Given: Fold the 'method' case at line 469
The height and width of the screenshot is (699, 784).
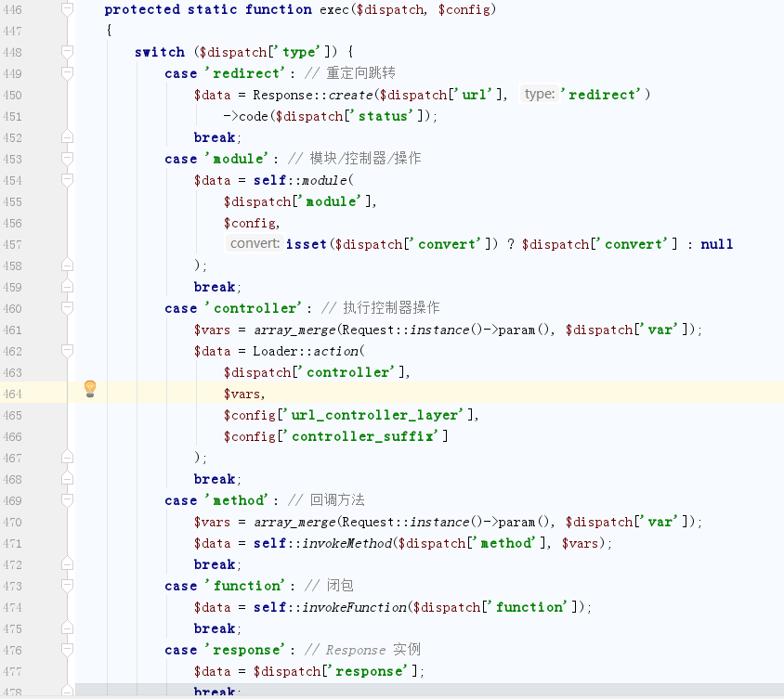Looking at the screenshot, I should point(67,500).
